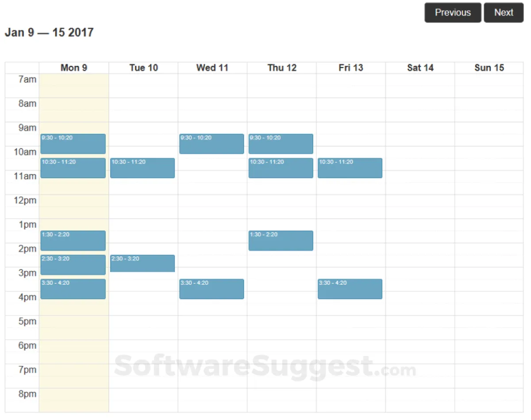Open Tuesday 10:30 - 11:20 event
531x420 pixels.
142,168
